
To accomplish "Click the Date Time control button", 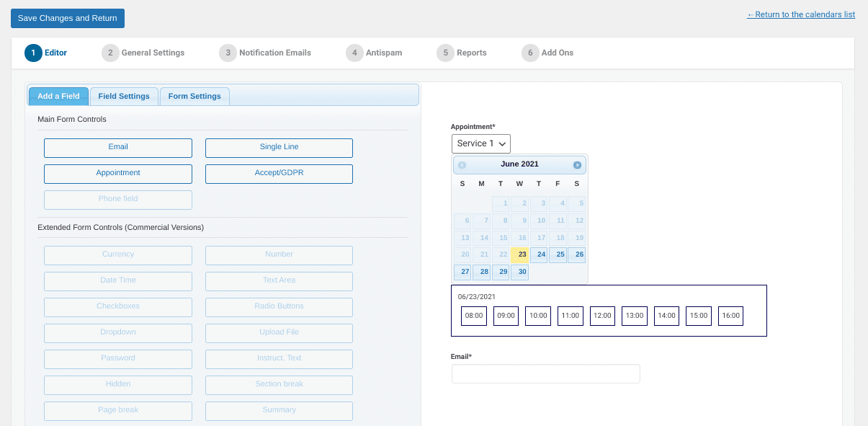I will point(118,281).
